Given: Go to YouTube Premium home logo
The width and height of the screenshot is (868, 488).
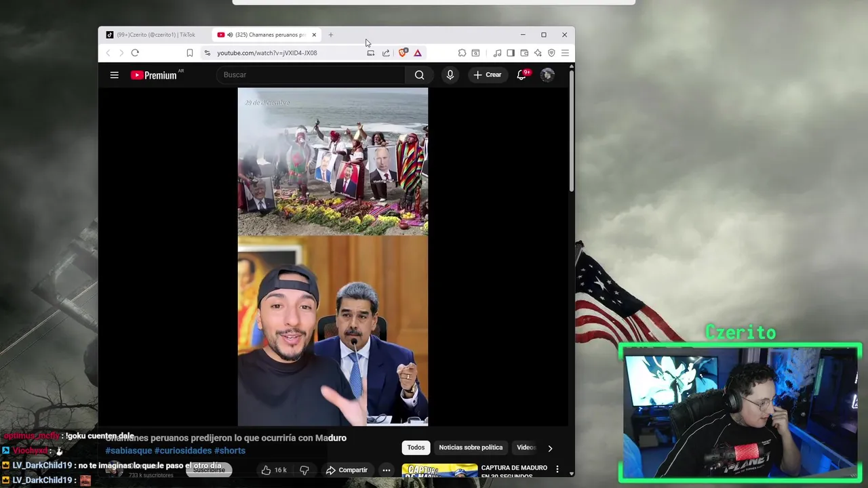Looking at the screenshot, I should click(154, 75).
